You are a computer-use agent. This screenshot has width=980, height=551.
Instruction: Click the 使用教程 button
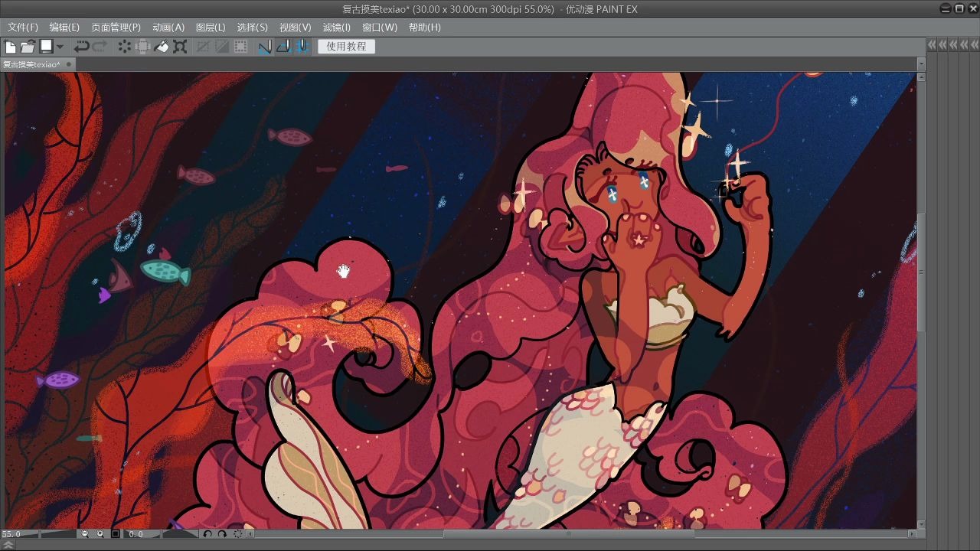(346, 47)
